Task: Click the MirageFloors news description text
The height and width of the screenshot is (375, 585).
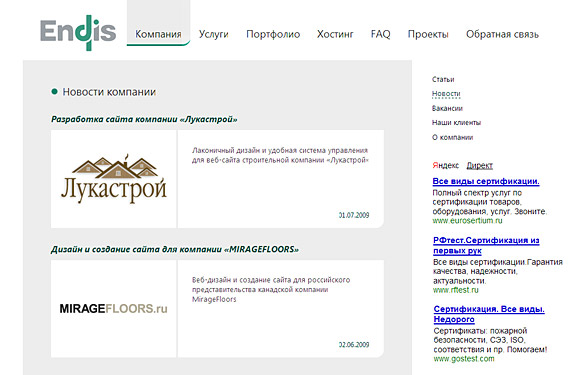Action: pos(271,290)
